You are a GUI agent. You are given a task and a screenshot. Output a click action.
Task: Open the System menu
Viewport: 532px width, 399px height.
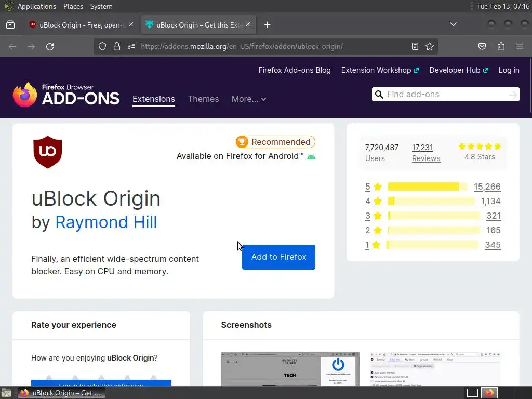click(x=101, y=6)
